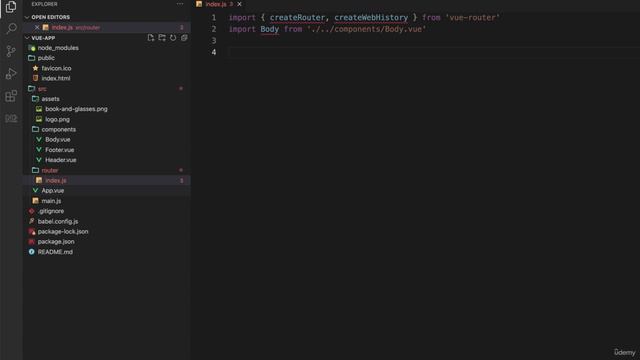Viewport: 640px width, 360px height.
Task: Click './../components/Body.vue' path string
Action: click(367, 29)
